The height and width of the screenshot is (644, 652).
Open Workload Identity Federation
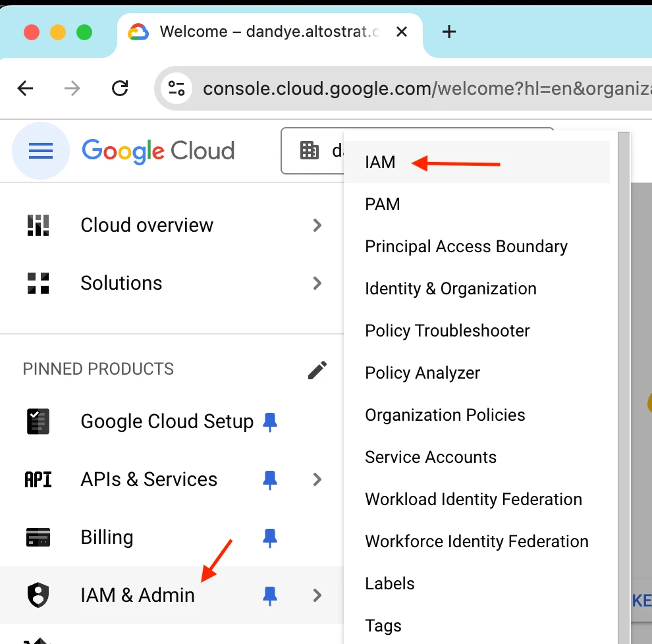point(477,499)
